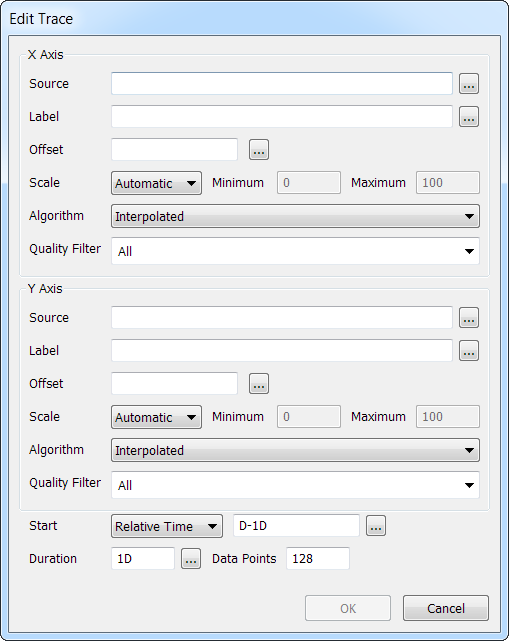This screenshot has height=641, width=509.
Task: Open Y Axis Offset ellipsis button
Action: point(259,383)
